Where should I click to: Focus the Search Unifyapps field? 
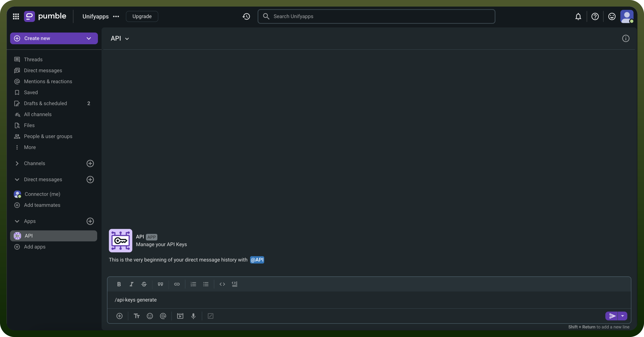coord(377,16)
